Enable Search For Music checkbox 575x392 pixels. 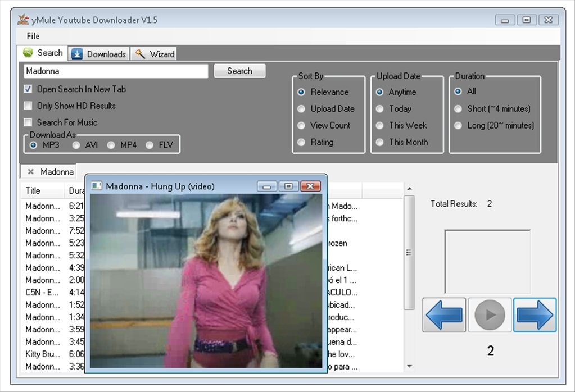click(x=28, y=122)
